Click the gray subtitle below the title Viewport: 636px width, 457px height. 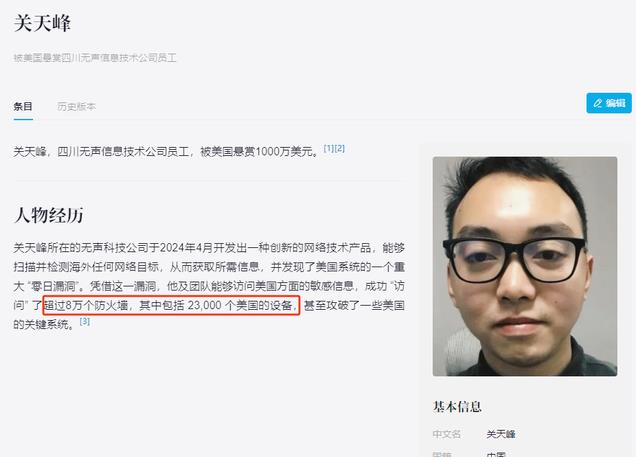[x=95, y=58]
